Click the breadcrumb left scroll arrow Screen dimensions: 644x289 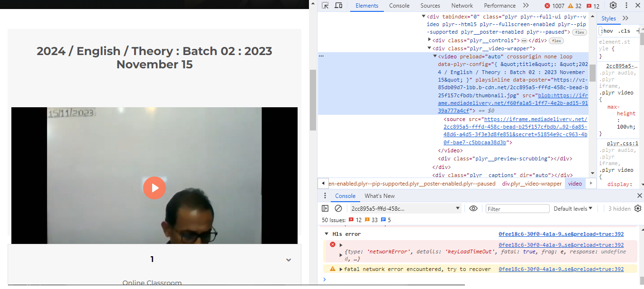[323, 184]
